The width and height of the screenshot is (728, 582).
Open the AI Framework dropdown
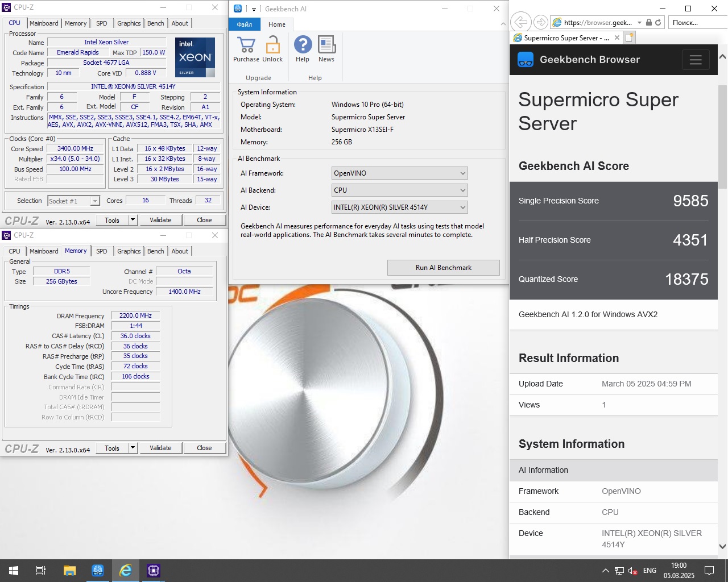(400, 173)
